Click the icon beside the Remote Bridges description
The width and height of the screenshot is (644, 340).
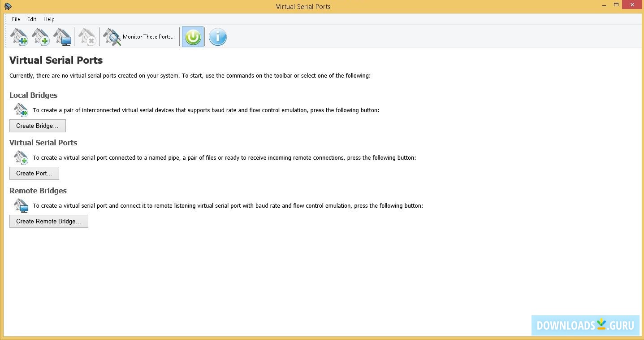21,205
